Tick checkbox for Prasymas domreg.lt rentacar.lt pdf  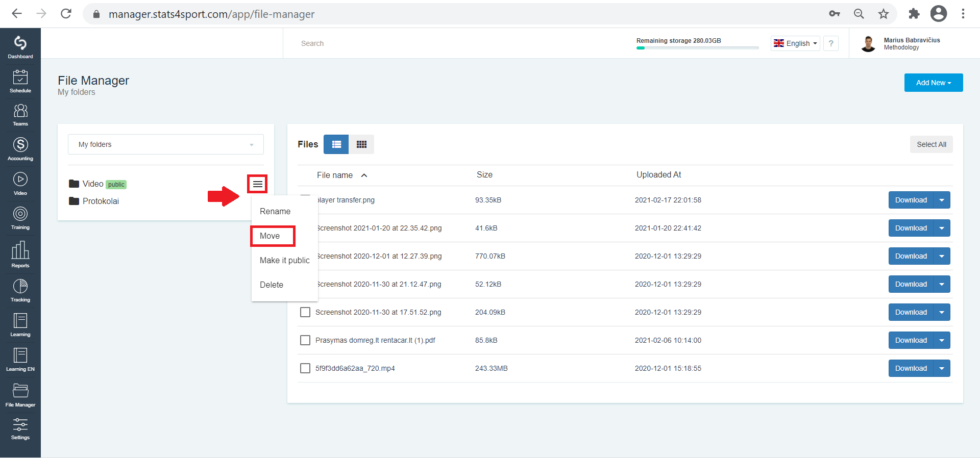(x=305, y=340)
